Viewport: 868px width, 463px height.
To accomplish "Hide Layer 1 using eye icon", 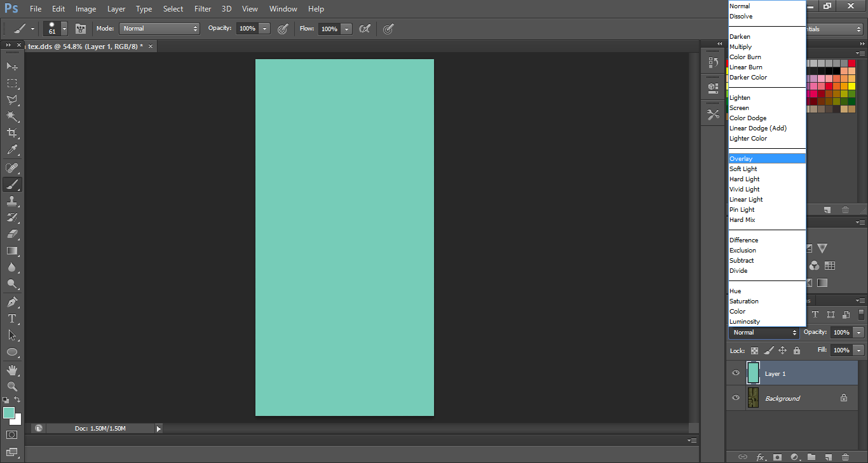I will pos(736,373).
